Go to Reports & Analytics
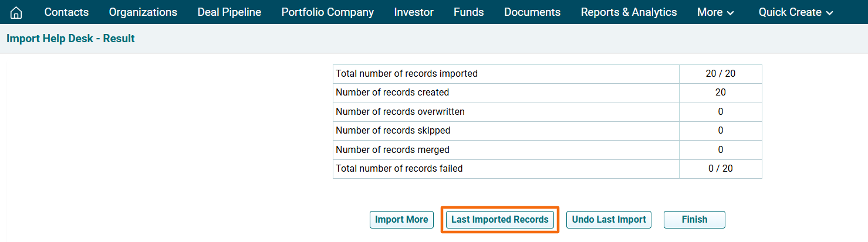The image size is (868, 242). click(629, 12)
